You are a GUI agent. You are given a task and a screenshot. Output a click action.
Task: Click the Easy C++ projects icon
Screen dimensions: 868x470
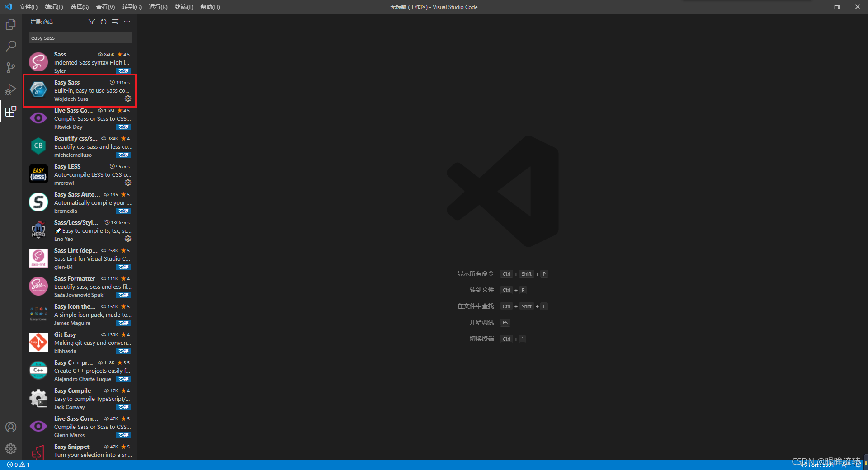(38, 370)
